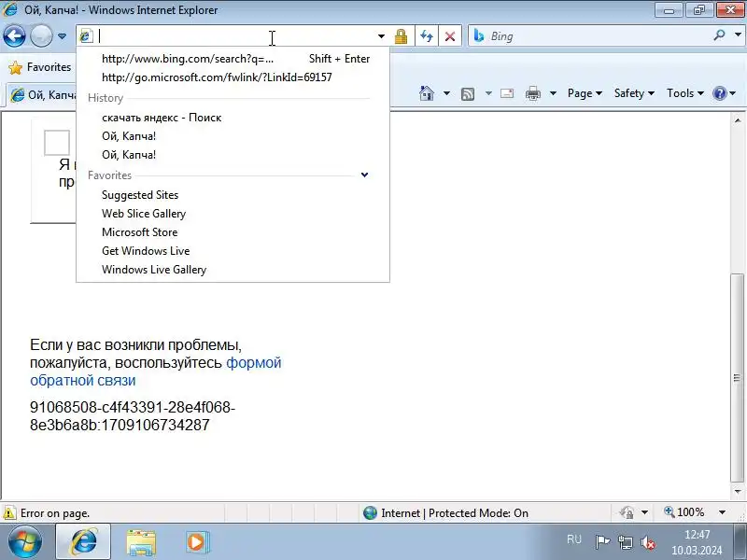This screenshot has height=560, width=747.
Task: Click the Home icon in command bar
Action: 427,93
